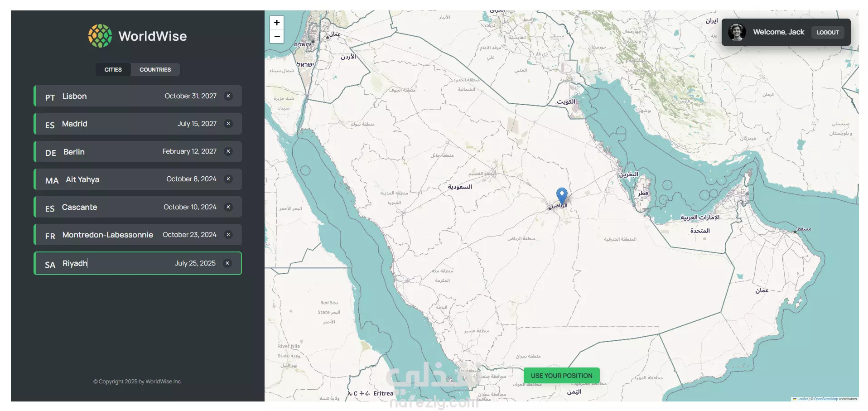Remove Madrid from the city list
Image resolution: width=868 pixels, height=411 pixels.
[228, 124]
